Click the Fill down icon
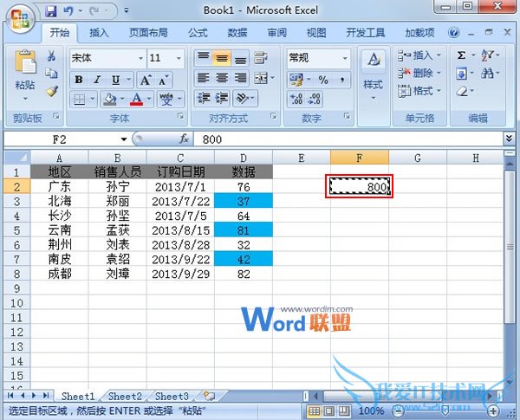The height and width of the screenshot is (420, 520). (461, 74)
